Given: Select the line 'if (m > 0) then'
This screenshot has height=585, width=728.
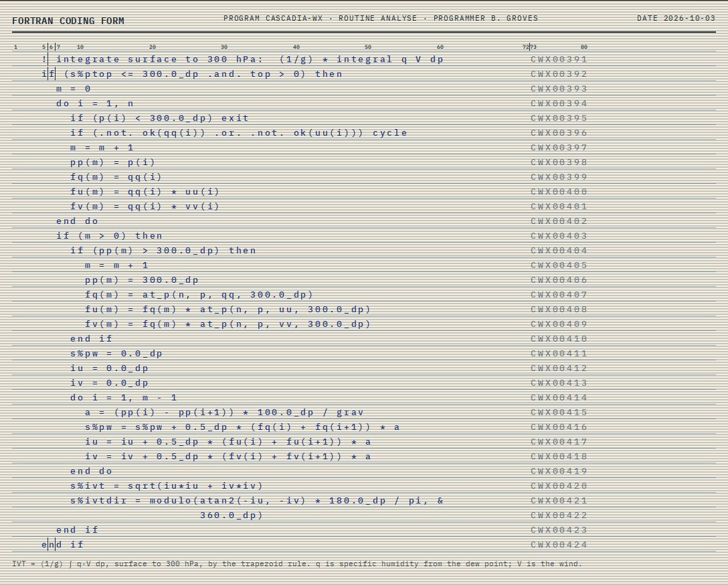Looking at the screenshot, I should tap(109, 235).
